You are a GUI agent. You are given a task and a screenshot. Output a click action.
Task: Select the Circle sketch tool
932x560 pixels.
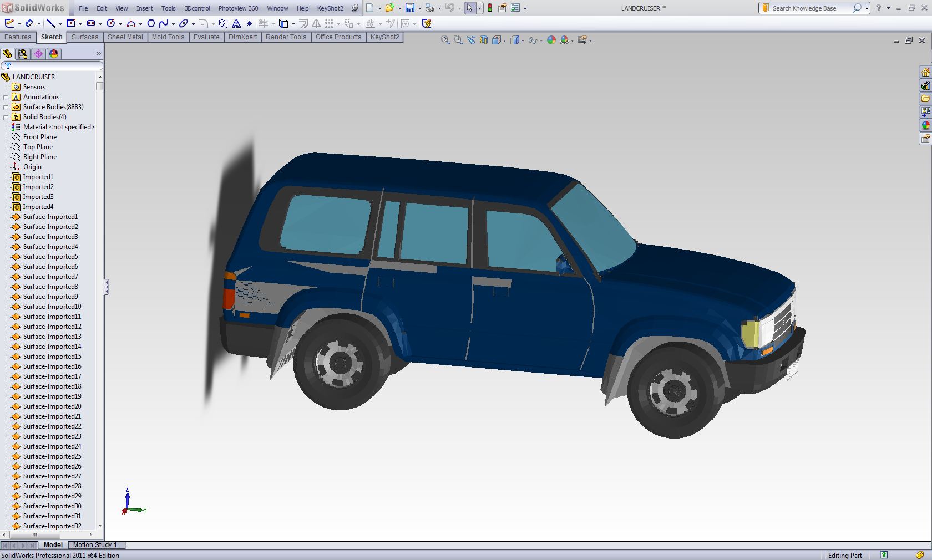point(111,23)
